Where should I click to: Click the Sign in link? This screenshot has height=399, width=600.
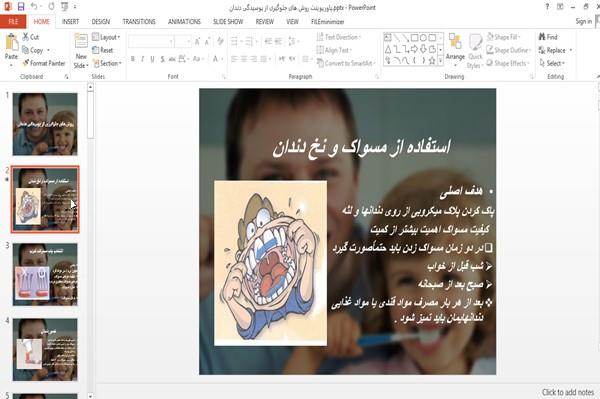pyautogui.click(x=584, y=21)
